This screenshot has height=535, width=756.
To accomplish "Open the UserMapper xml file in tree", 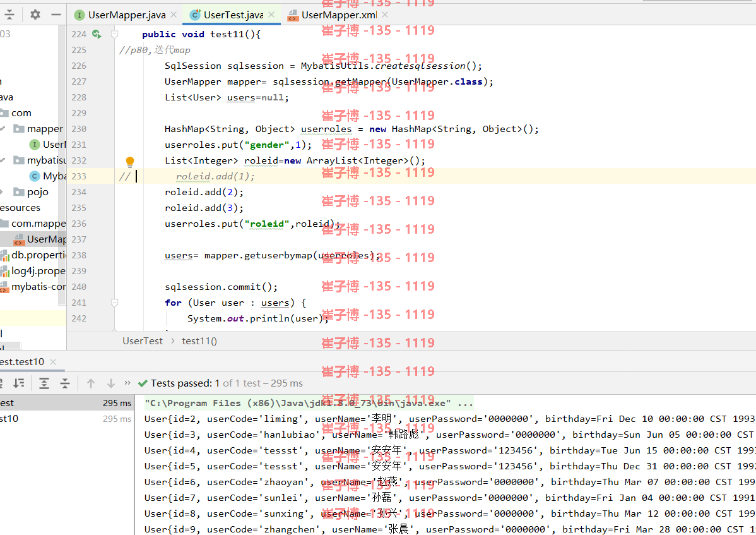I will tap(40, 239).
